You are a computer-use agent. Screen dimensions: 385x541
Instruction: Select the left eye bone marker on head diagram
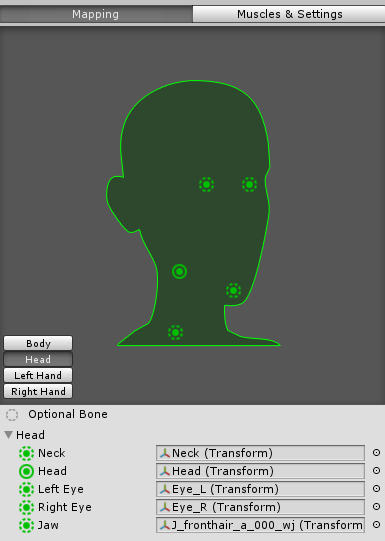(206, 185)
